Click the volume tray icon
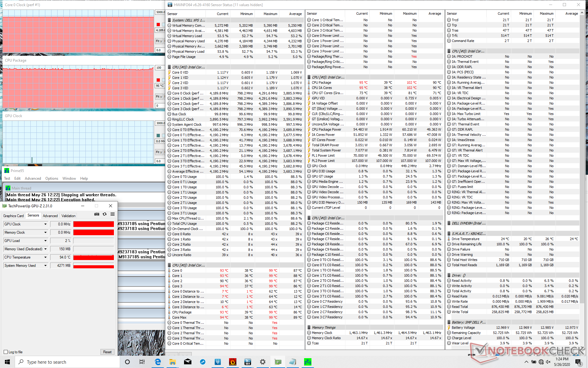The image size is (588, 368). point(548,362)
